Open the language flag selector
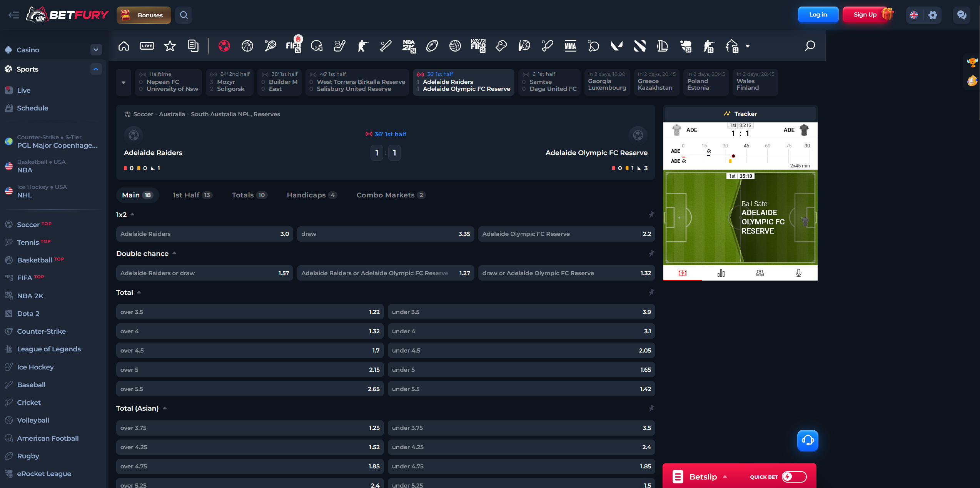Viewport: 980px width, 488px height. [x=914, y=15]
